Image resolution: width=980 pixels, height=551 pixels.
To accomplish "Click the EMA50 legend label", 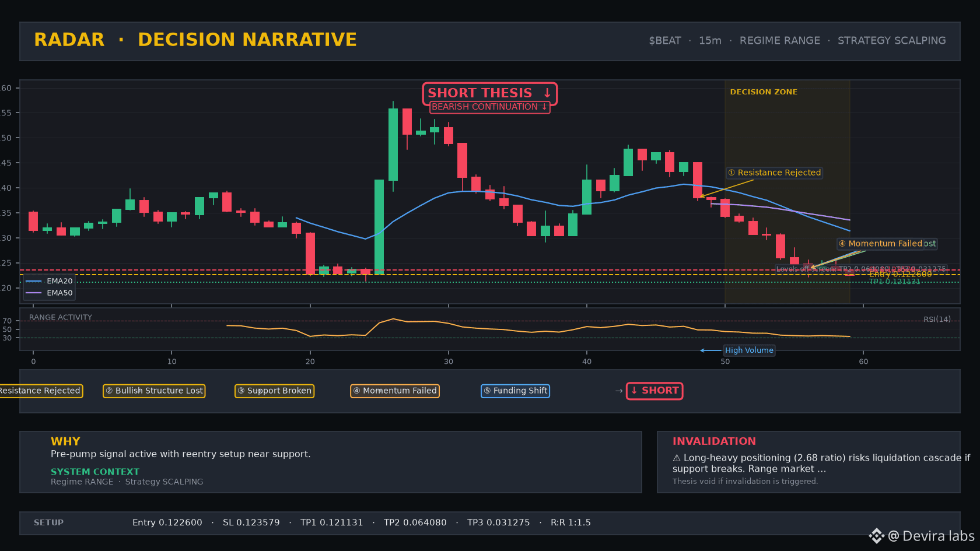I will pos(60,293).
